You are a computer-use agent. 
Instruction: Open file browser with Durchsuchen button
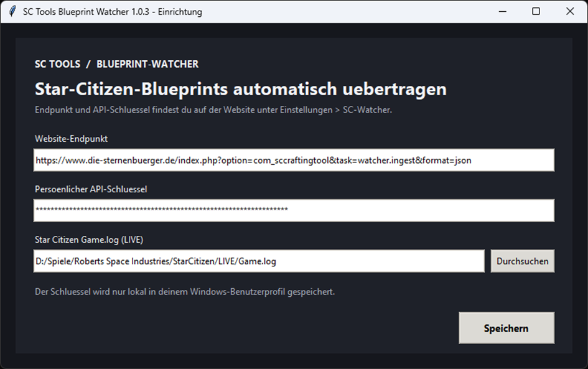pyautogui.click(x=523, y=261)
